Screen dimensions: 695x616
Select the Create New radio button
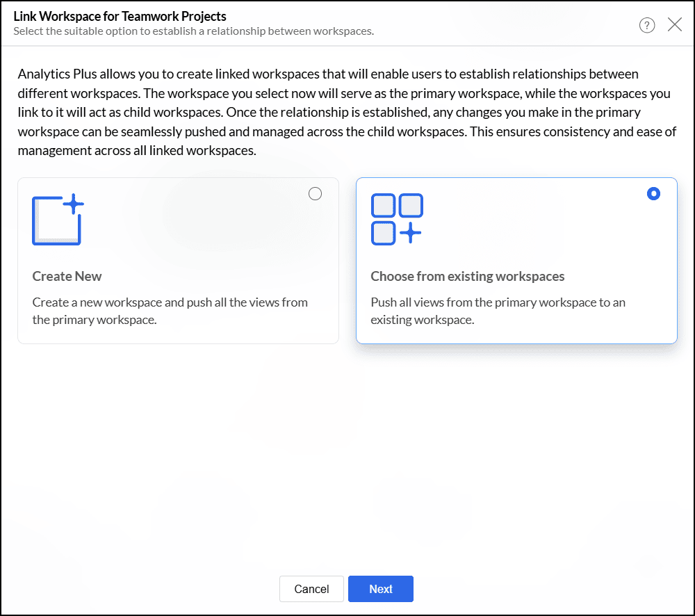pyautogui.click(x=315, y=194)
